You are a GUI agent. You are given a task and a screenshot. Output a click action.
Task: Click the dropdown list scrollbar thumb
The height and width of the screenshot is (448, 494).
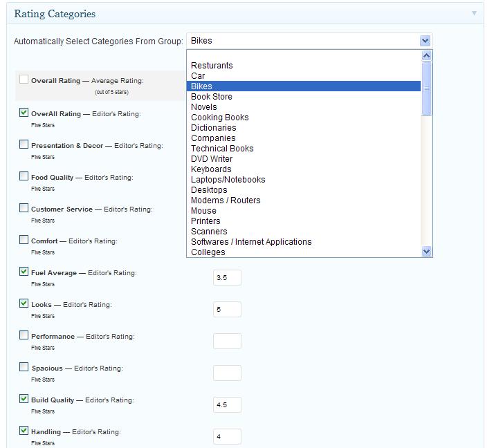(x=427, y=88)
